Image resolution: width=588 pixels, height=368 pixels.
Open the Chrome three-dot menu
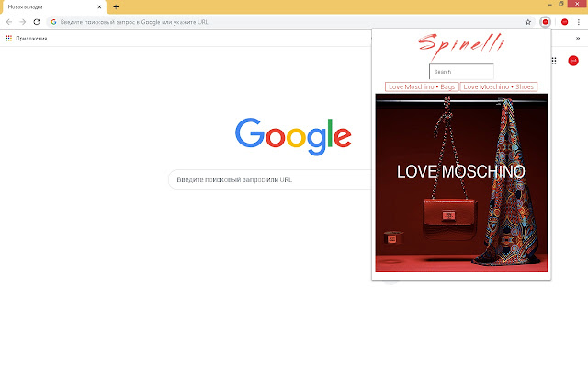click(x=578, y=22)
